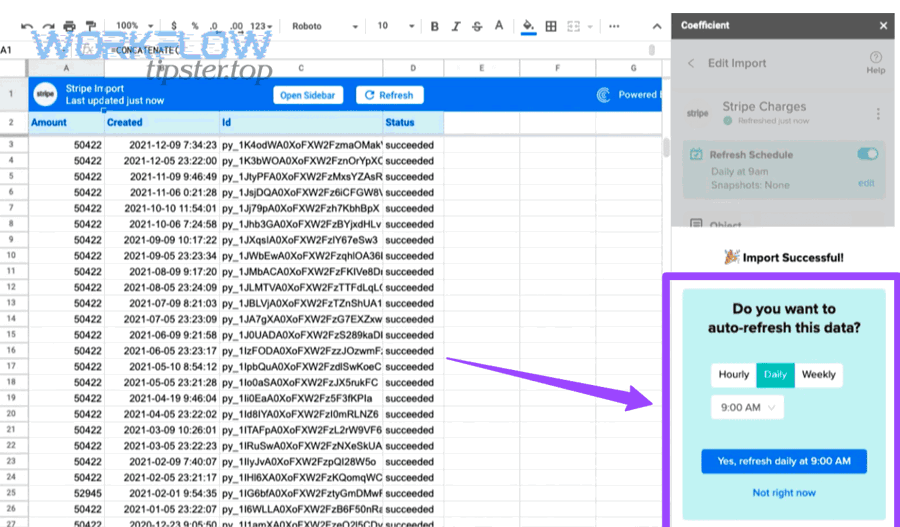
Task: Select column A header
Action: pyautogui.click(x=66, y=68)
